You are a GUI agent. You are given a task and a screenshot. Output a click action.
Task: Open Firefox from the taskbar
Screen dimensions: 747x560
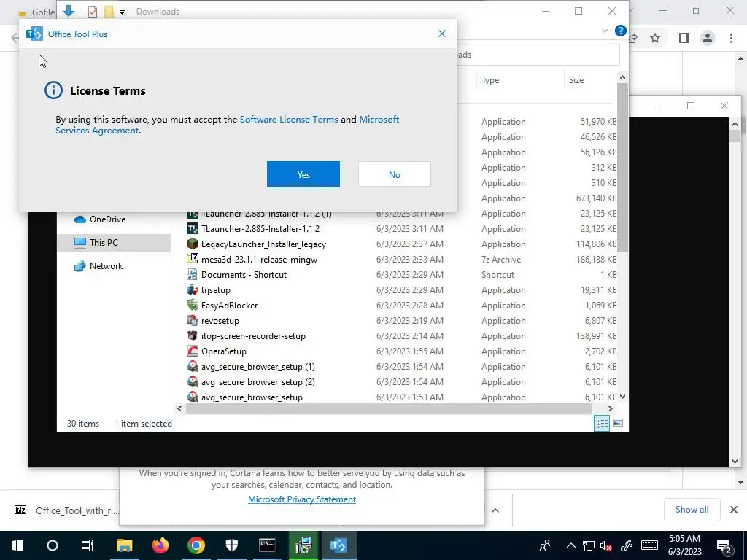pyautogui.click(x=160, y=545)
